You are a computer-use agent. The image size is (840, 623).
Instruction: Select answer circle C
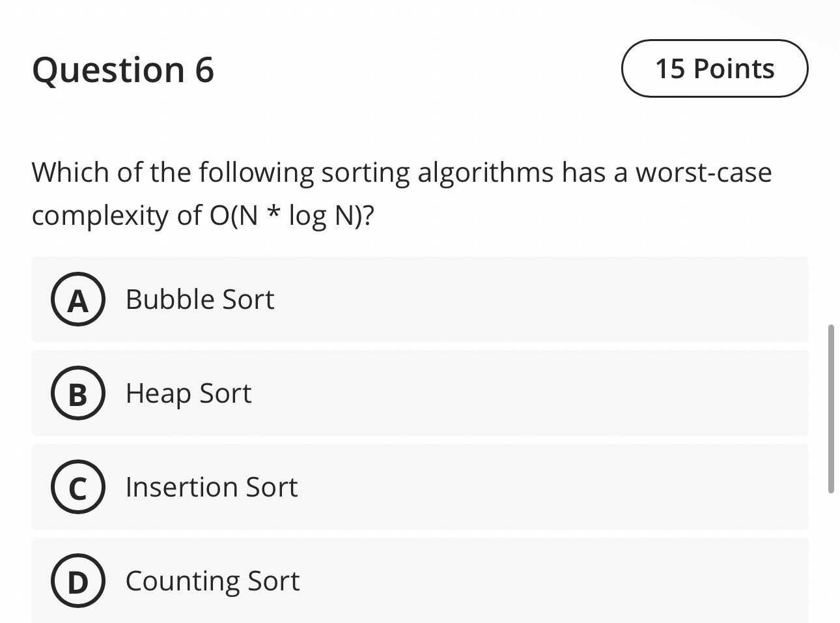click(77, 487)
